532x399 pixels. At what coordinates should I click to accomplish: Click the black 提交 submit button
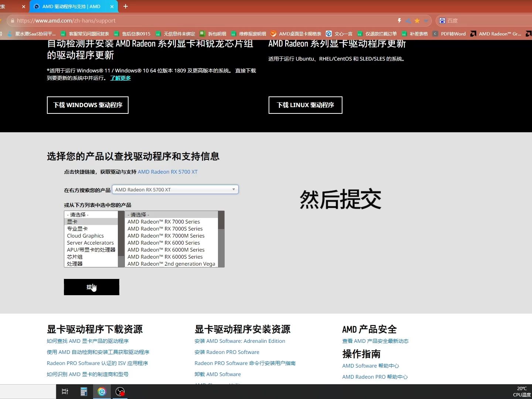pos(92,287)
